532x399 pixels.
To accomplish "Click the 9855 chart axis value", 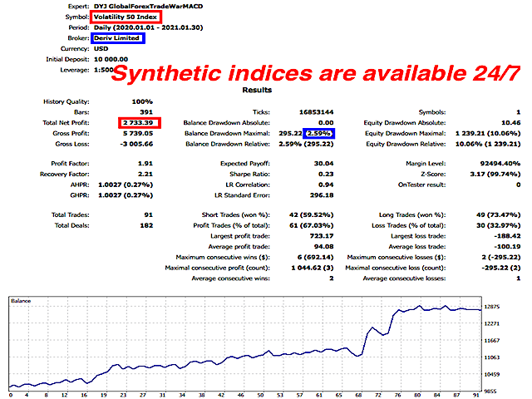I will coord(492,392).
